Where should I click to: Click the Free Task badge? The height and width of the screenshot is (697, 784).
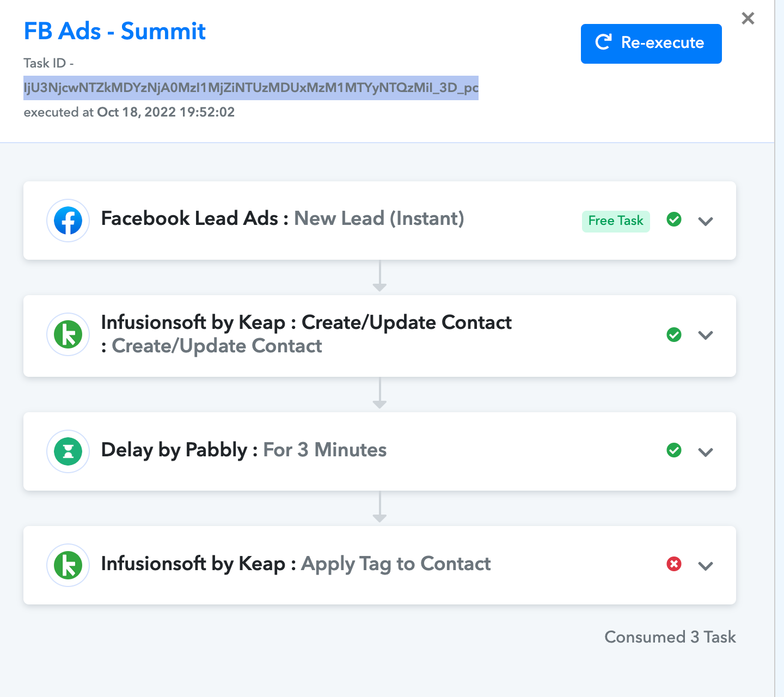coord(616,221)
